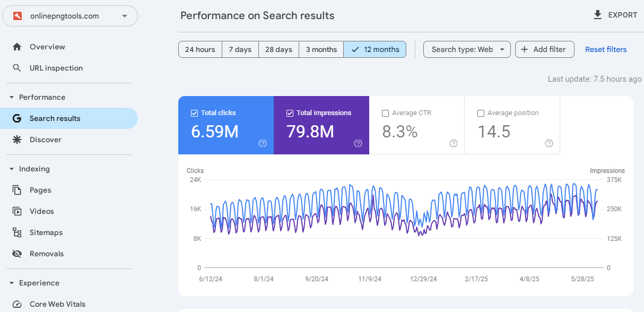Click help icon on Total clicks card
The width and height of the screenshot is (644, 312).
click(263, 143)
